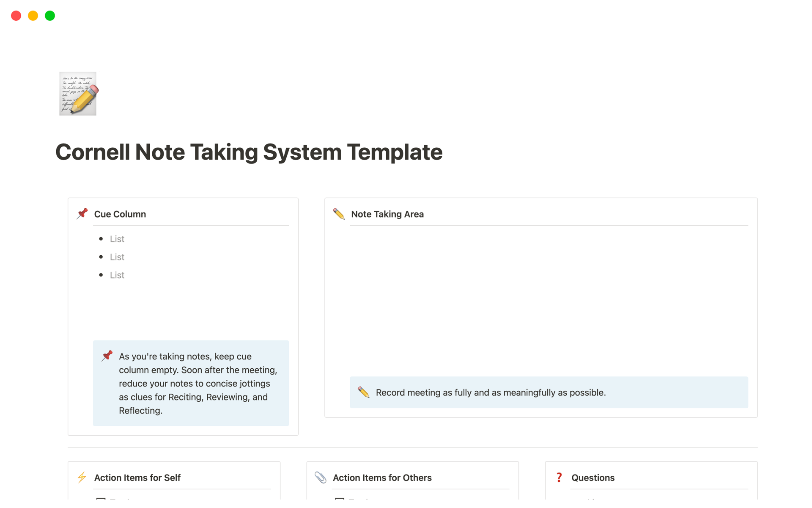The image size is (812, 508).
Task: Click the pencil icon beside Note Taking Area
Action: 339,214
